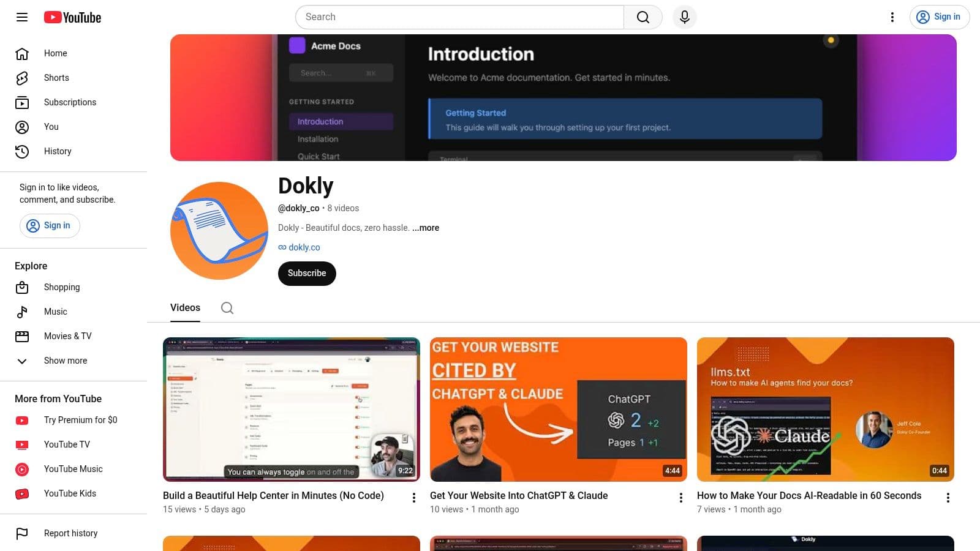Screen dimensions: 980x551
Task: Click the Dokly channel avatar
Action: (219, 231)
